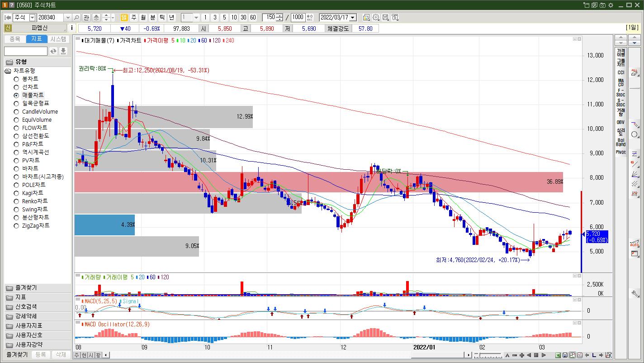Select the CandleVolume radio option
The width and height of the screenshot is (644, 363).
(16, 111)
